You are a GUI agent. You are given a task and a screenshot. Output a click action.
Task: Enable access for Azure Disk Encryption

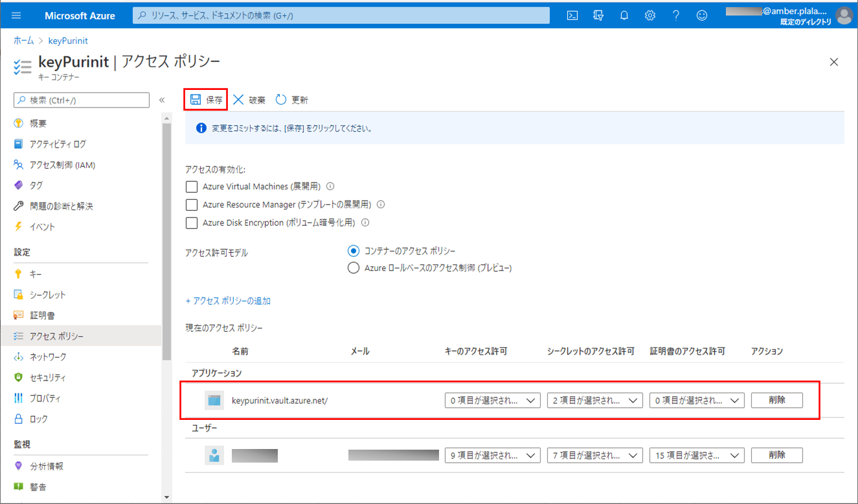(191, 223)
